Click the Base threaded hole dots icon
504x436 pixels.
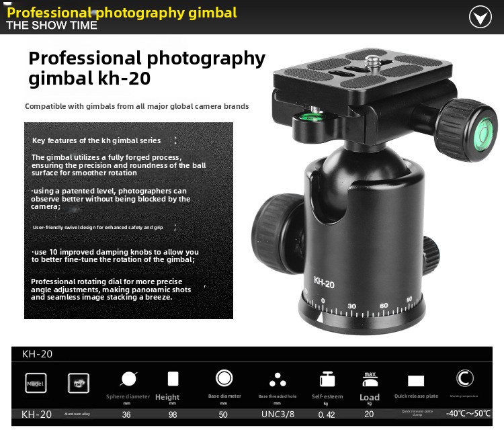[278, 380]
